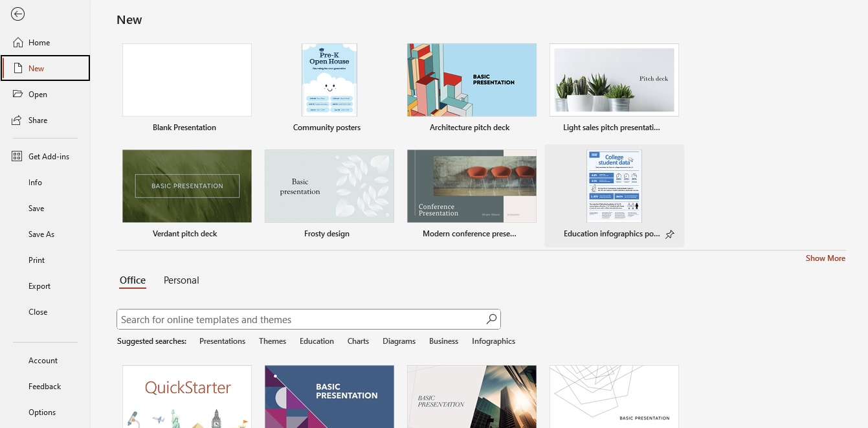Click the Diagrams suggested search
This screenshot has height=428, width=868.
click(399, 341)
